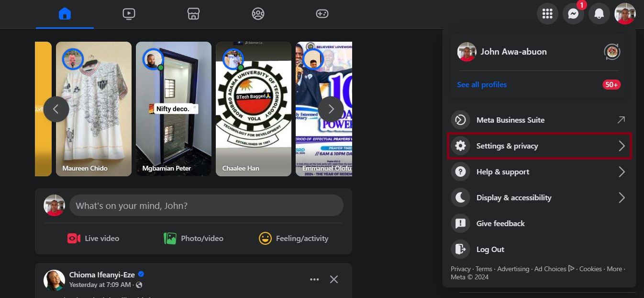Add a Feeling/activity to a post
Image resolution: width=644 pixels, height=298 pixels.
click(293, 238)
